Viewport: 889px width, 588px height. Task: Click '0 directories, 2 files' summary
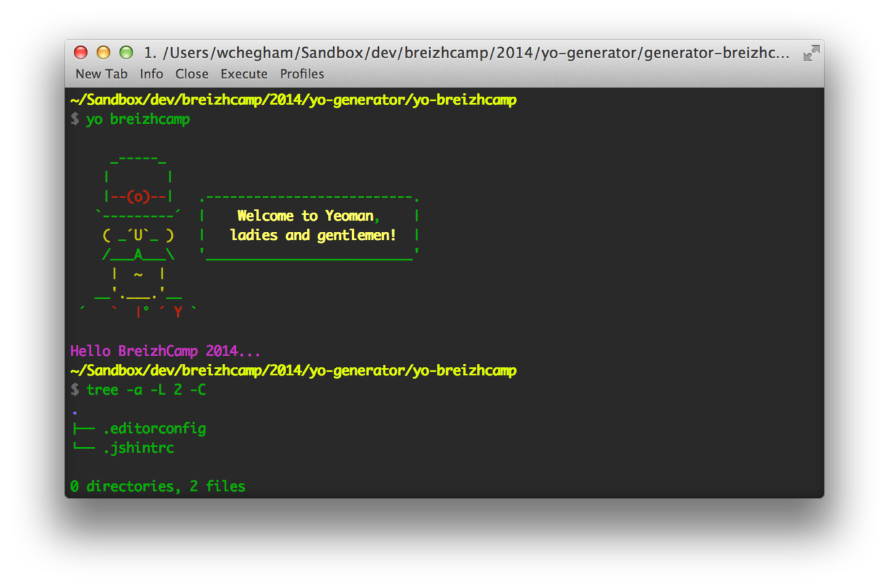click(157, 487)
